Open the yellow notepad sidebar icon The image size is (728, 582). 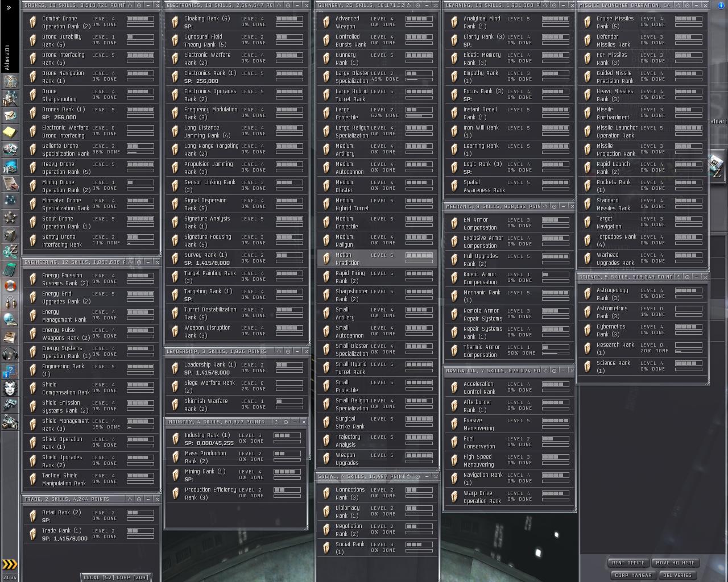10,133
